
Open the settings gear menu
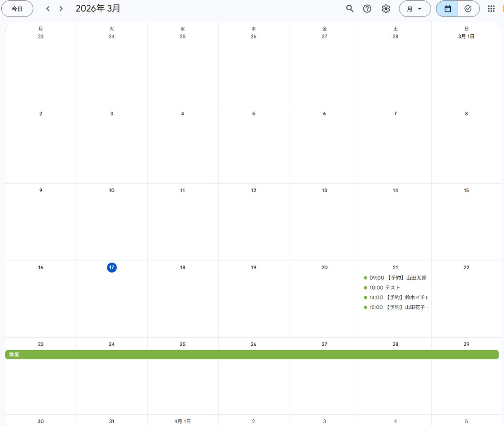[x=386, y=9]
